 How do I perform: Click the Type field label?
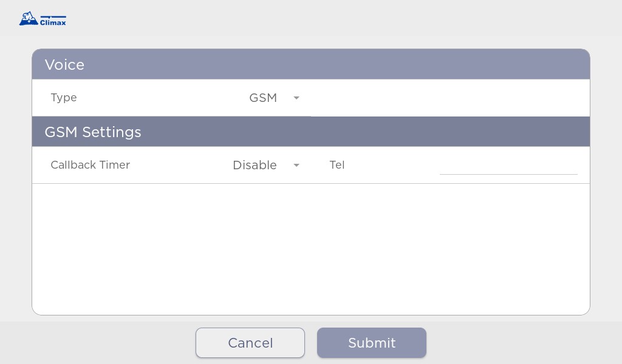[64, 98]
